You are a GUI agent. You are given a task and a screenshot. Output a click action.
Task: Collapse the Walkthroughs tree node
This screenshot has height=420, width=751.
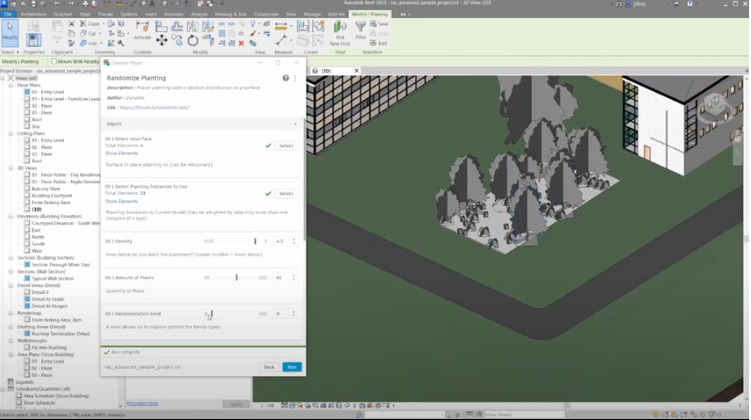[11, 341]
